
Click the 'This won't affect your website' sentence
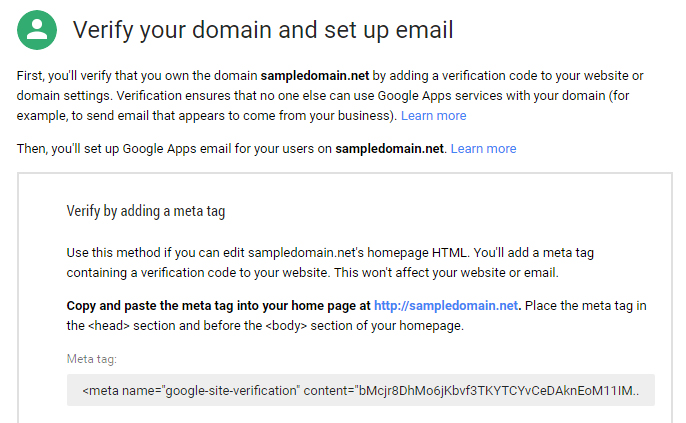(446, 273)
